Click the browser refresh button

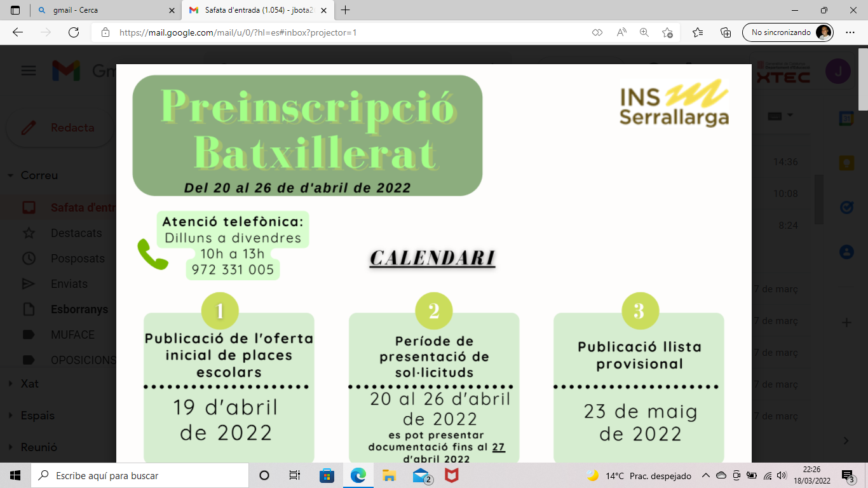click(73, 32)
